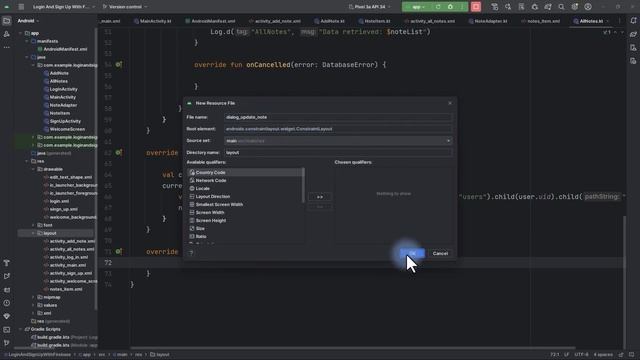Collapse the app module tree node
Viewport: 640px width, 360px height.
(x=20, y=33)
